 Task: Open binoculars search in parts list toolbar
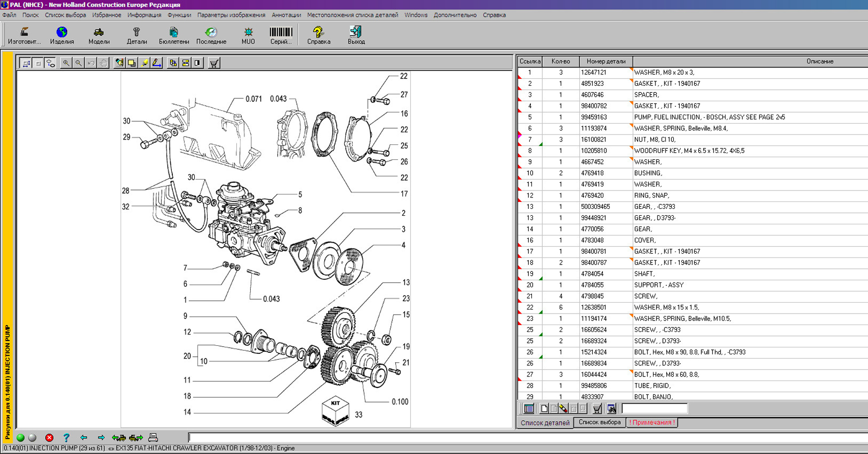click(x=611, y=409)
